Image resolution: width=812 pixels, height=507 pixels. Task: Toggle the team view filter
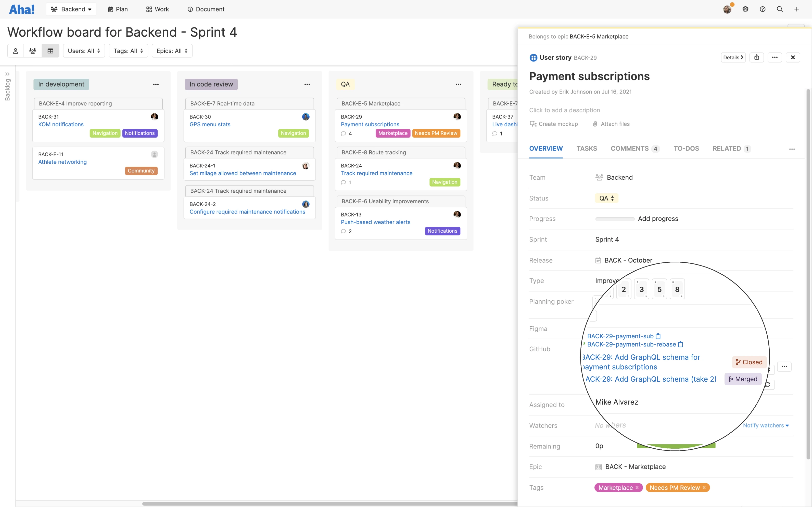coord(33,51)
